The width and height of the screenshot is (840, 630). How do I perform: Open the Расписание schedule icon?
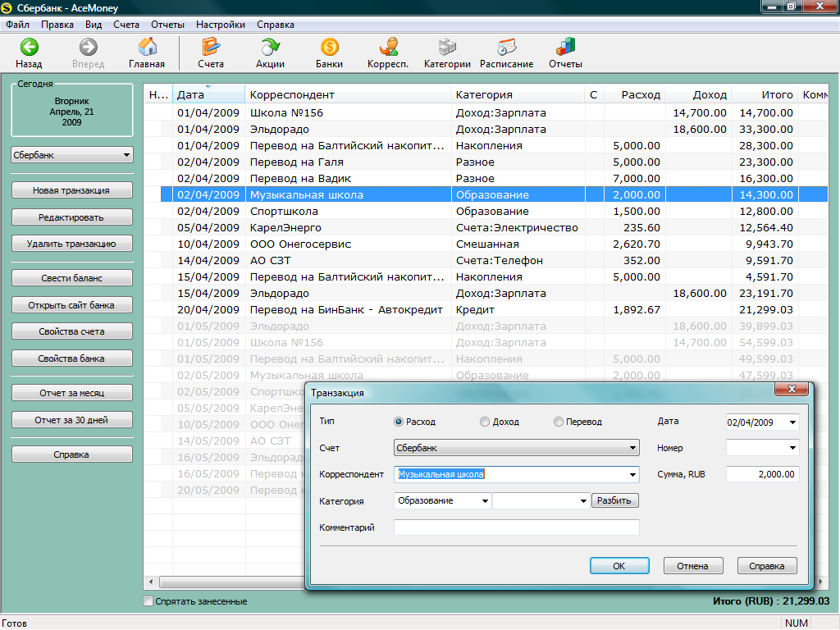pos(506,47)
